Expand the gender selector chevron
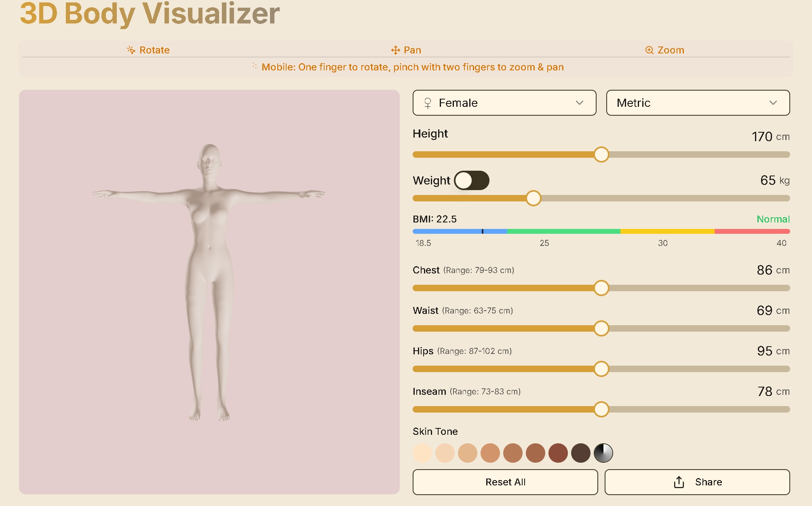Viewport: 812px width, 506px height. 580,103
